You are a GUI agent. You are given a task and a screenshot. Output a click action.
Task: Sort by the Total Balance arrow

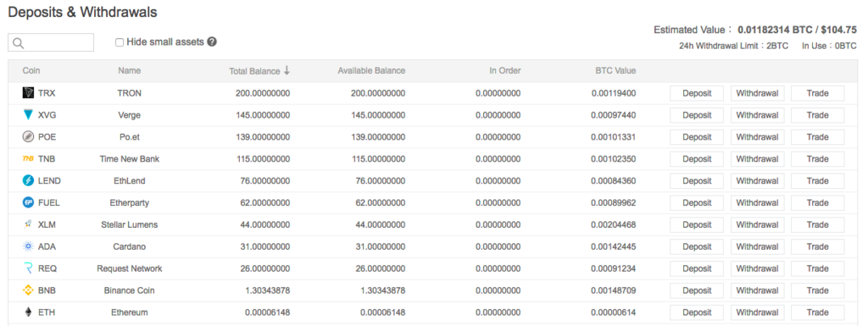coord(287,70)
